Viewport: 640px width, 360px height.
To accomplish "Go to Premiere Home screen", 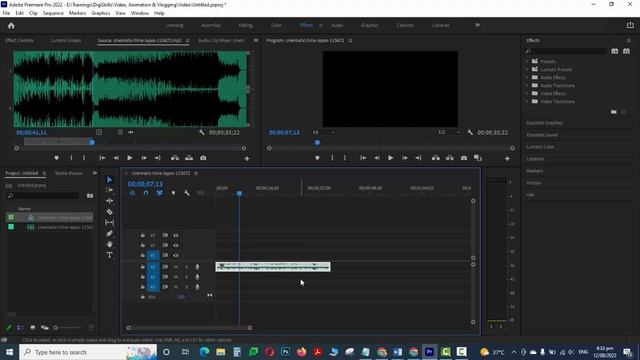I will [11, 26].
